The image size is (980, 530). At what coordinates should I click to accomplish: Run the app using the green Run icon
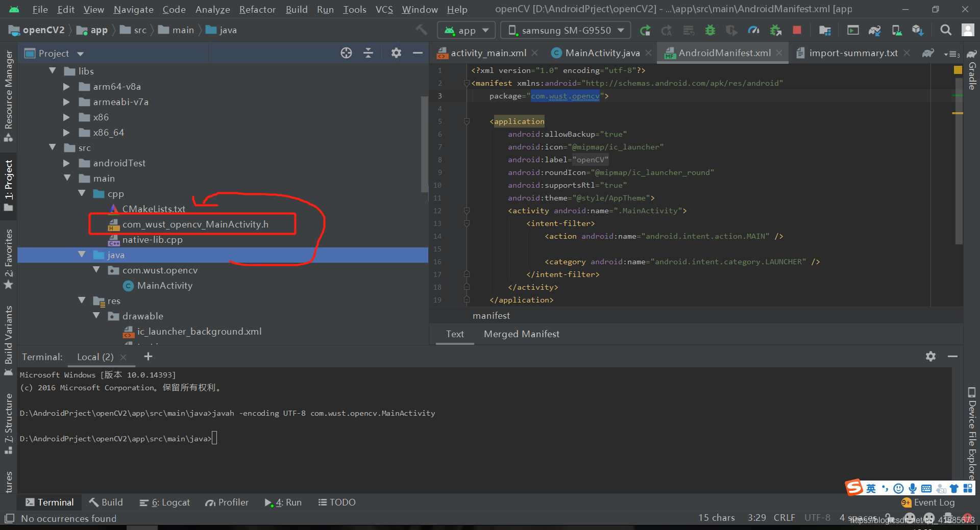646,30
